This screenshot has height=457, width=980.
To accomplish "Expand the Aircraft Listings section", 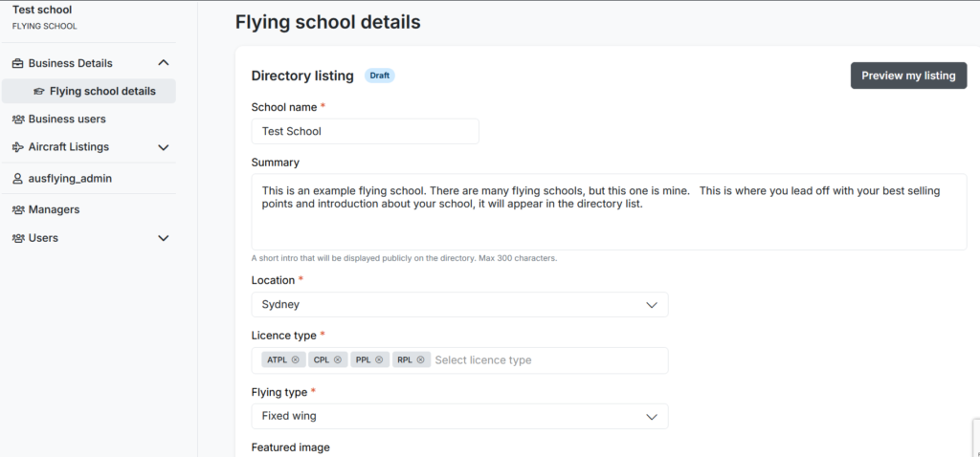I will [163, 147].
